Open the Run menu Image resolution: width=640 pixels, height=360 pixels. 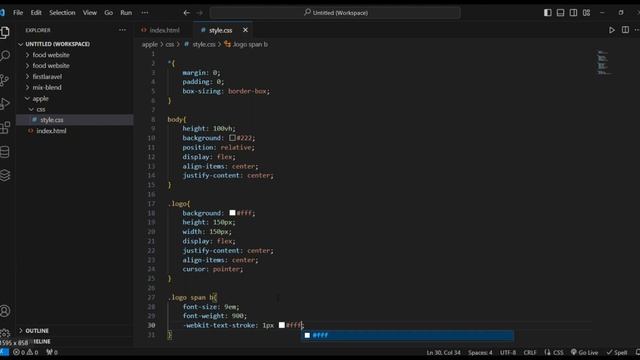126,13
